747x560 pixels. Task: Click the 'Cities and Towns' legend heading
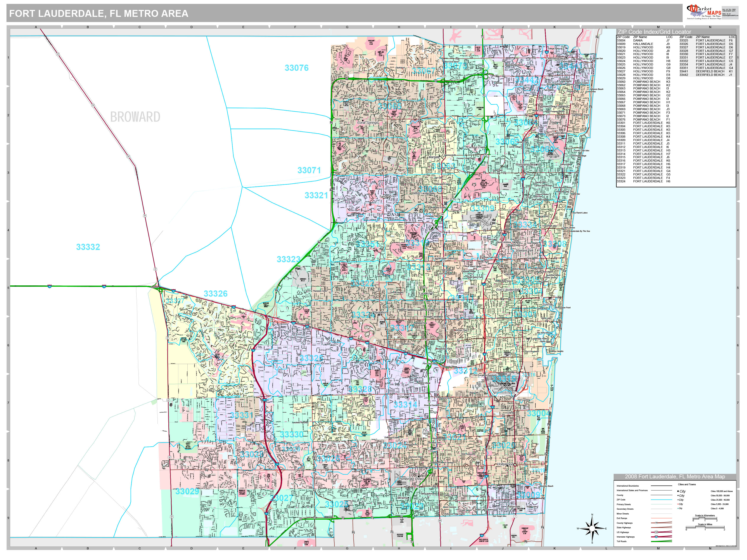point(687,484)
